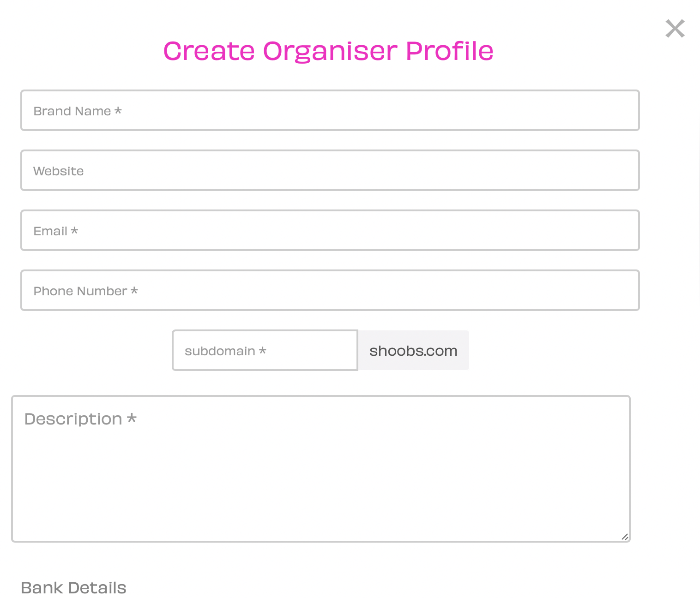Click the shoobs.com domain suffix label
This screenshot has width=700, height=598.
(413, 350)
